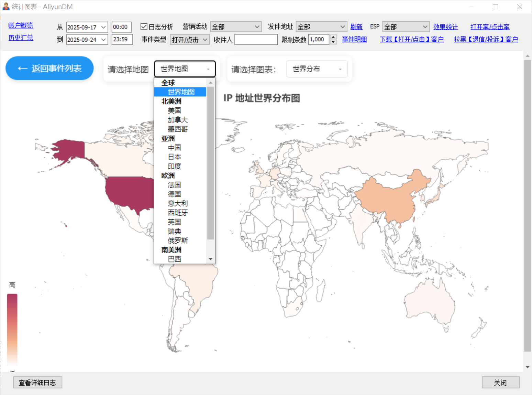
Task: Click the 查看详细日志 button
Action: pos(37,383)
